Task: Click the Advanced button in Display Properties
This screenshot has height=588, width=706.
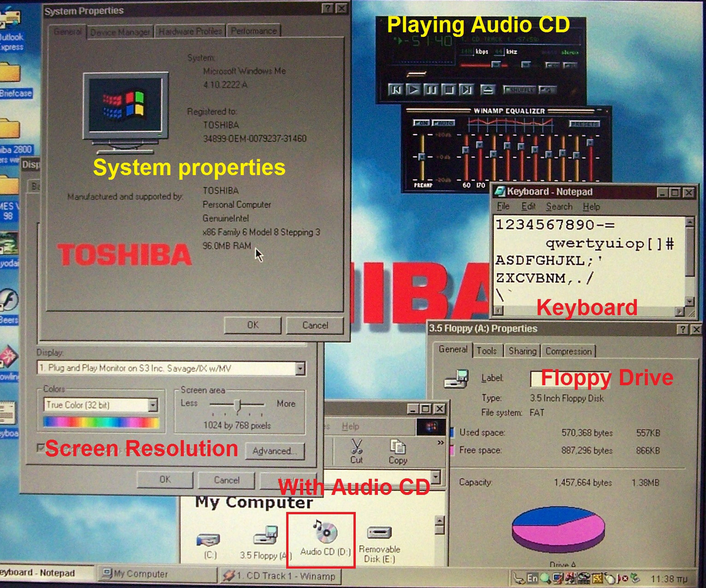Action: tap(275, 451)
